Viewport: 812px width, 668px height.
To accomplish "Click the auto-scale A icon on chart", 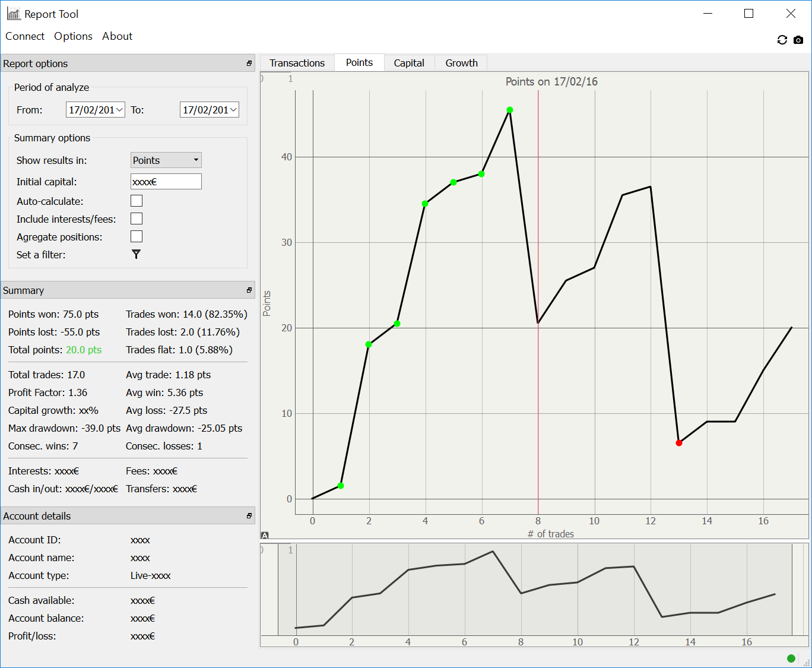I will 265,535.
